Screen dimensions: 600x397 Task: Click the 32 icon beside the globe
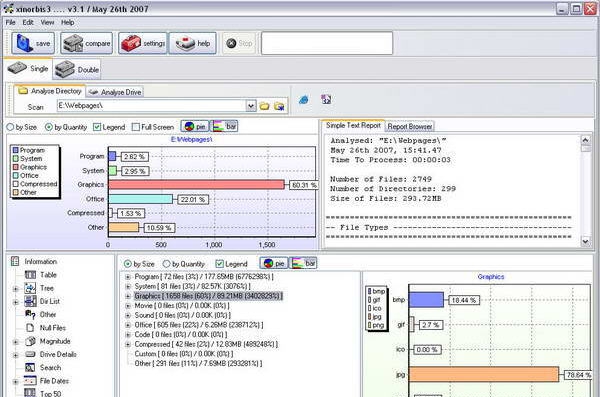[x=326, y=100]
